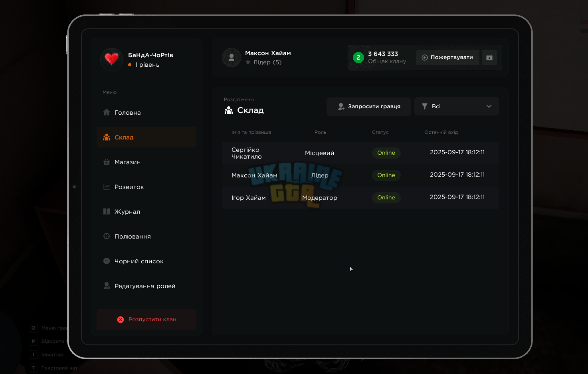The image size is (588, 374).
Task: Click the 1 рівень level label
Action: click(147, 65)
